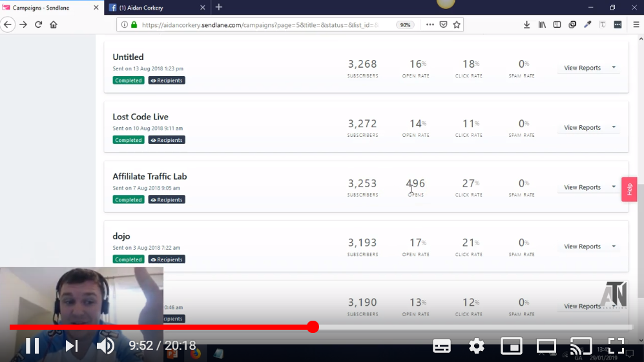Expand View Reports dropdown for Untitled campaign
Viewport: 644px width, 362px height.
613,68
